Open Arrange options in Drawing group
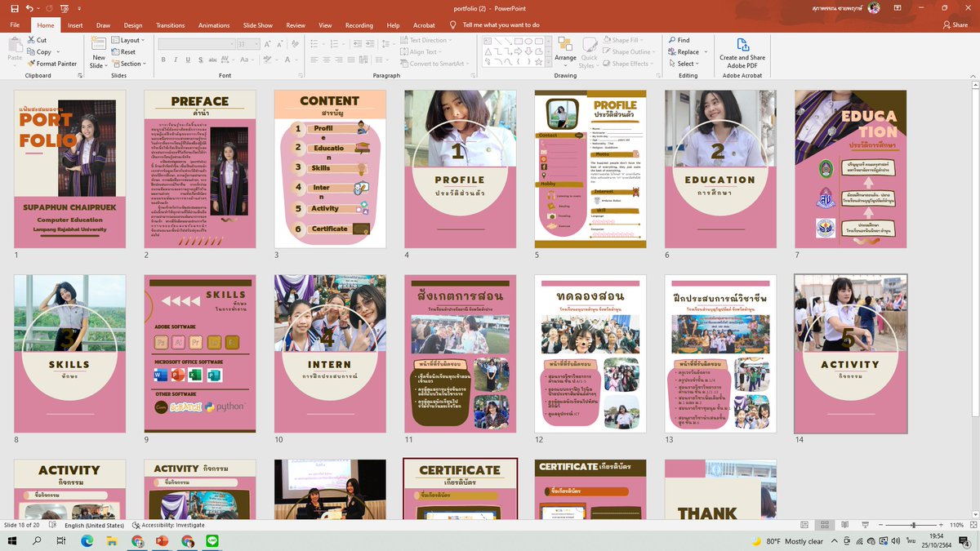Screen dimensions: 980x551 (x=565, y=51)
